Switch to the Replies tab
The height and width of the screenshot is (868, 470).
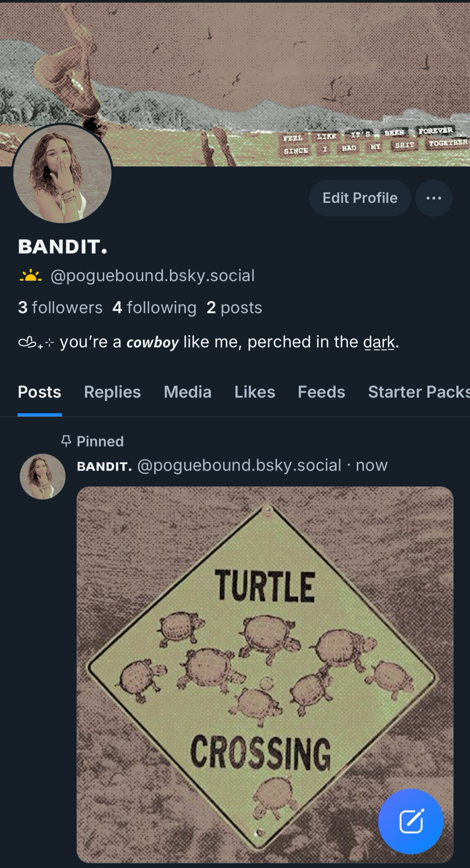112,392
